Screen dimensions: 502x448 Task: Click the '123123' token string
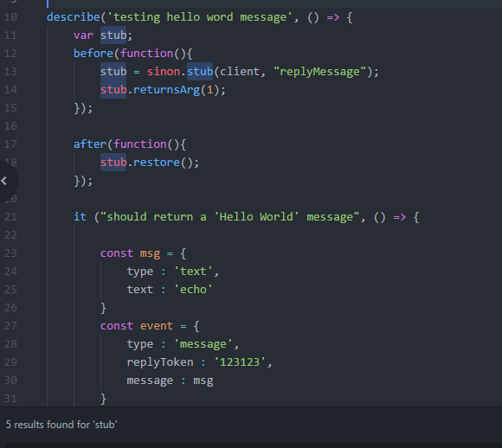click(x=240, y=362)
